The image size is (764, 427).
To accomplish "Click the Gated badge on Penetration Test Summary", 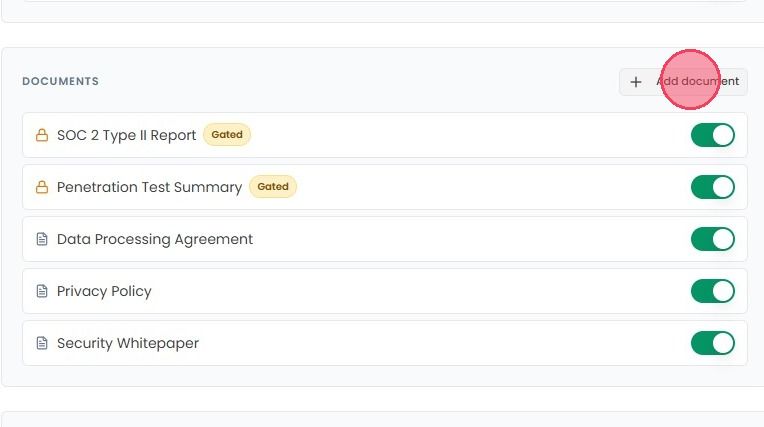I will coord(273,187).
